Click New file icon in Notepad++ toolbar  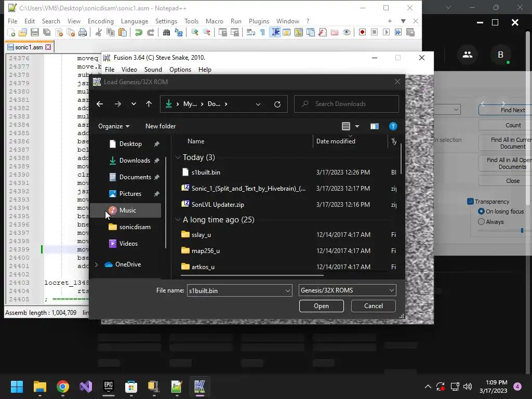tap(11, 32)
